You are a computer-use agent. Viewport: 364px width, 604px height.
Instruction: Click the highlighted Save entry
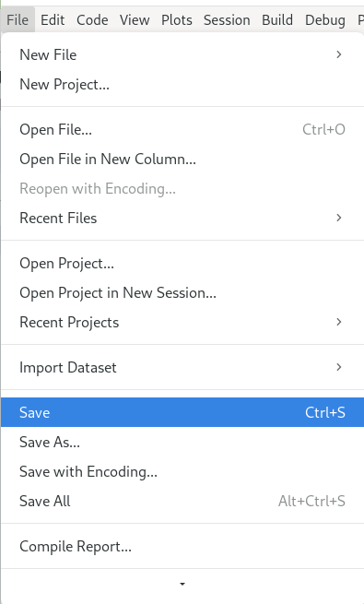click(182, 412)
